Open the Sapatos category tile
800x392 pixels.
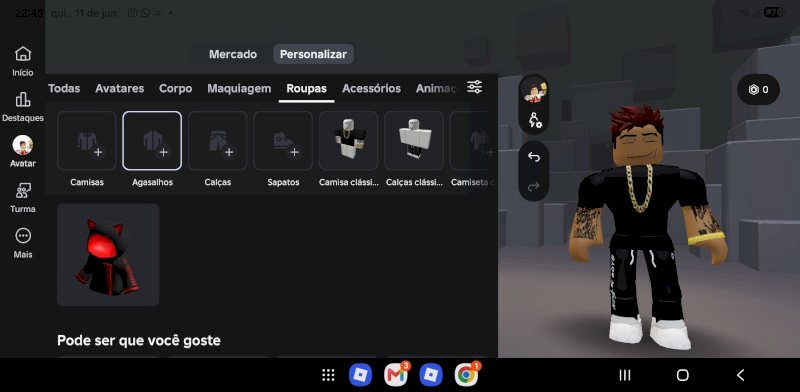283,141
